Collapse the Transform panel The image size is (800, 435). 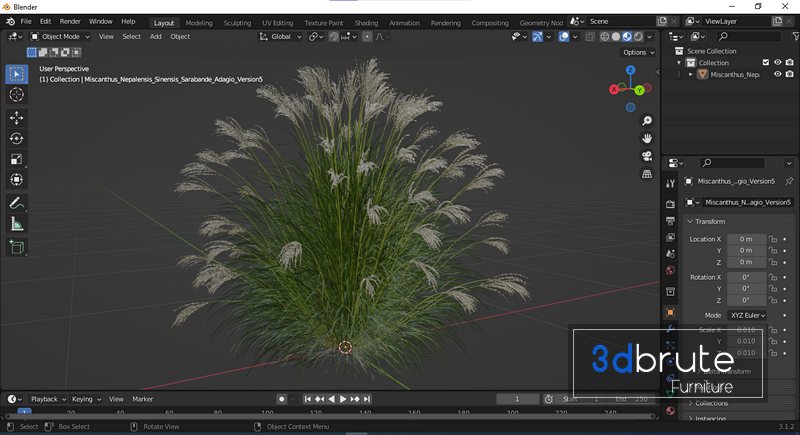click(706, 222)
